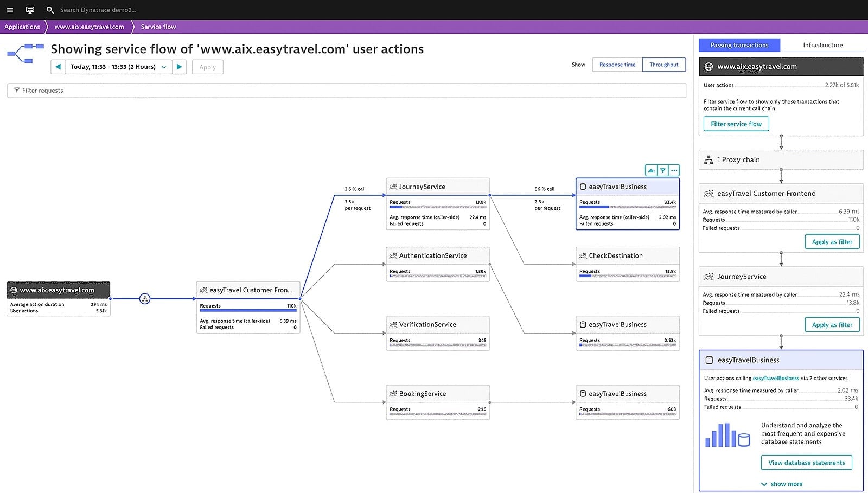
Task: Go to next timeframe with right arrow
Action: 180,67
